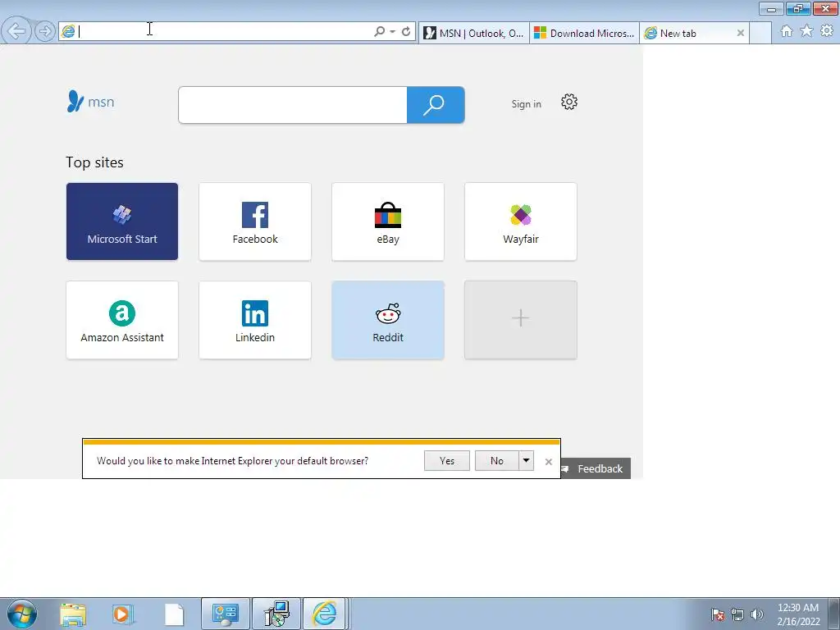Click the network tray icon
The width and height of the screenshot is (840, 630).
[737, 614]
